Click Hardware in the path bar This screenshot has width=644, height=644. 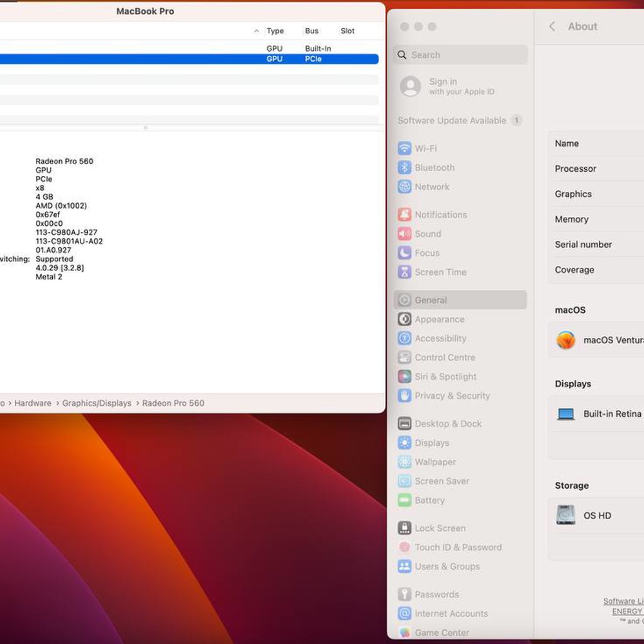(33, 403)
